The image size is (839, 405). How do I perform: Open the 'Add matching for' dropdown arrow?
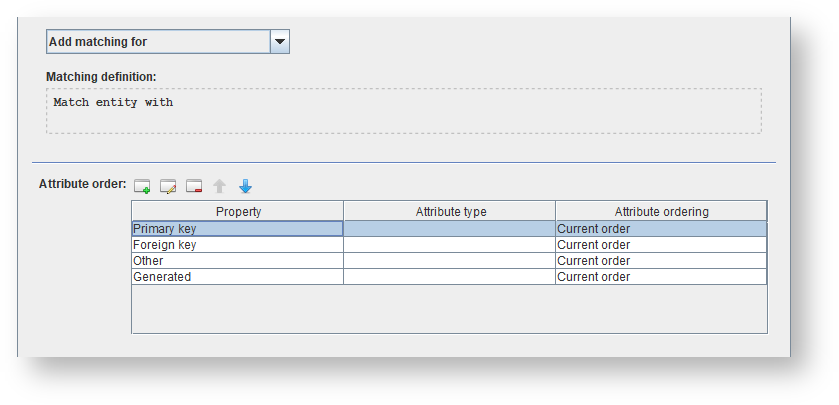pyautogui.click(x=280, y=42)
